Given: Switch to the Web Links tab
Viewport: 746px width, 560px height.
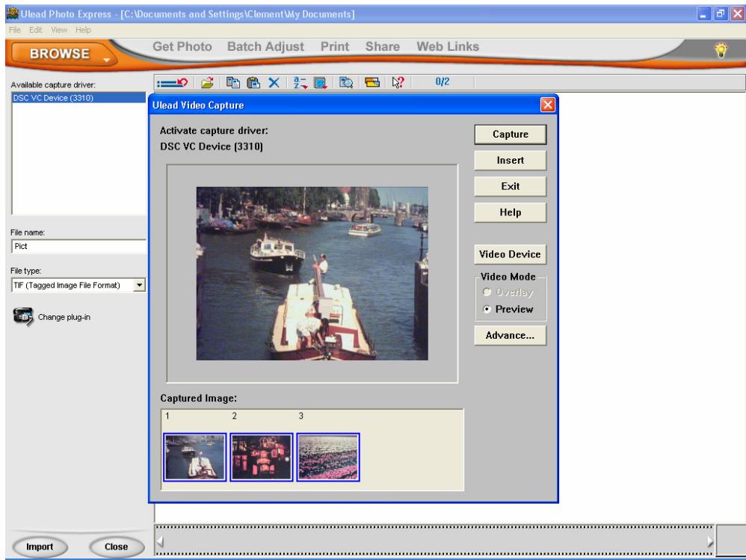Looking at the screenshot, I should point(448,46).
